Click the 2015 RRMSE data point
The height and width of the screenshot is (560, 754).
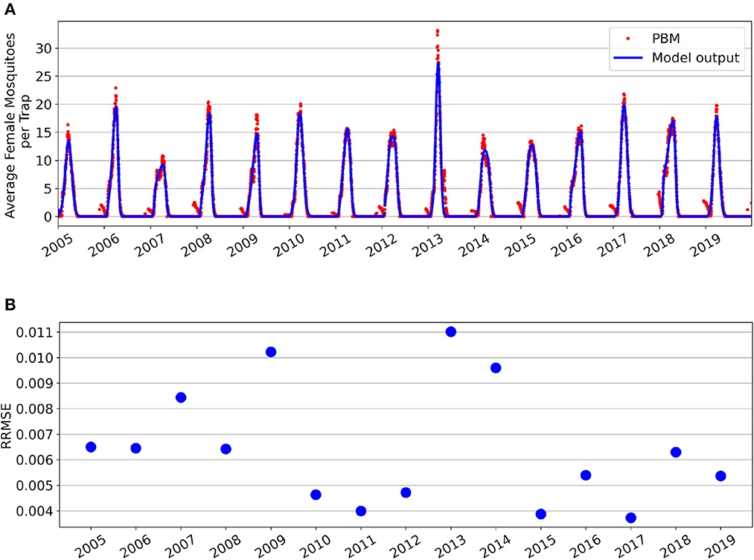(541, 514)
